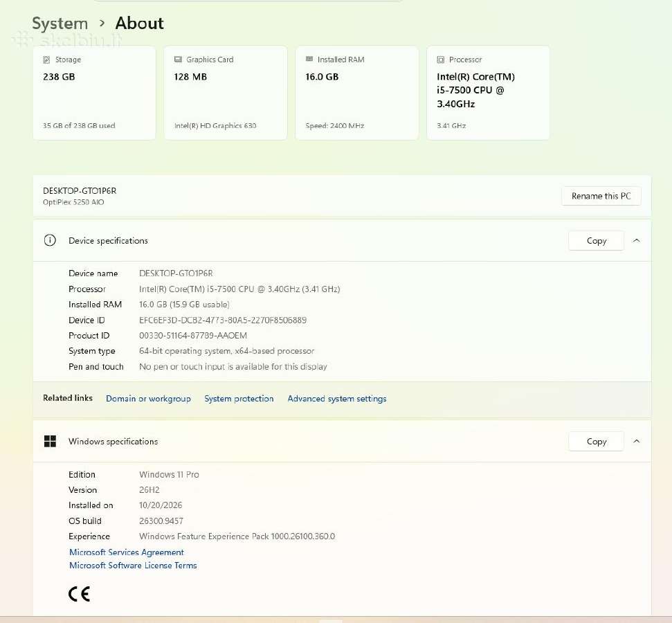Select the System type value text

click(227, 351)
